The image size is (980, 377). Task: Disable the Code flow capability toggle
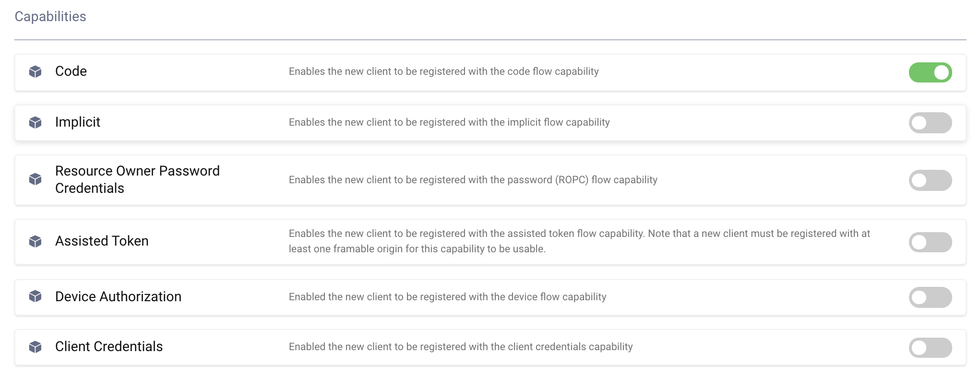930,72
